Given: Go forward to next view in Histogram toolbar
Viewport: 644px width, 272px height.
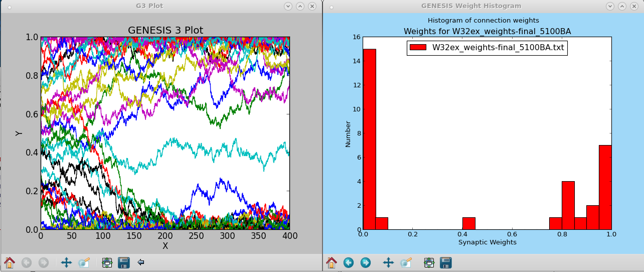Looking at the screenshot, I should (x=366, y=262).
